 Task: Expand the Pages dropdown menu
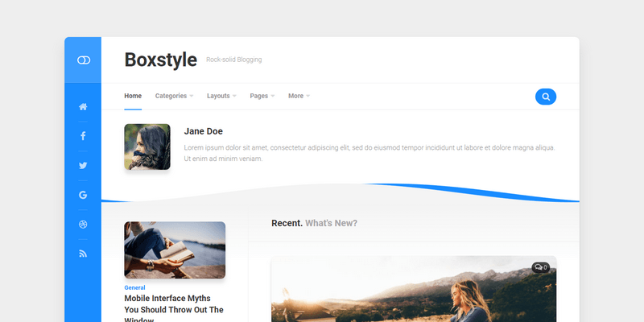[262, 96]
